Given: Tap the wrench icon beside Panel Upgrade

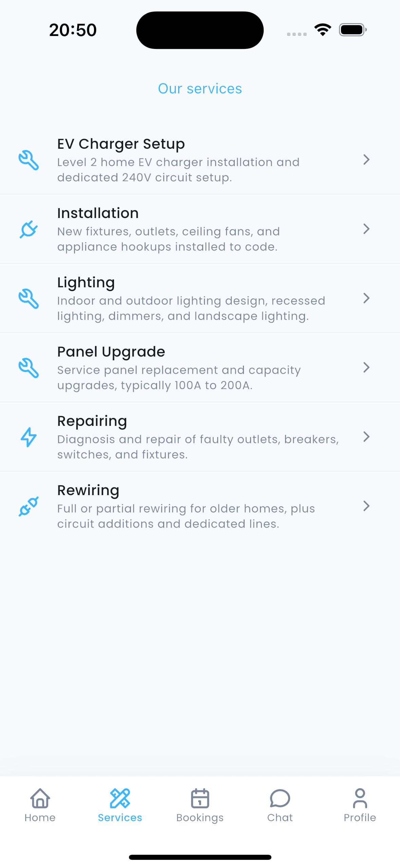Looking at the screenshot, I should coord(28,368).
